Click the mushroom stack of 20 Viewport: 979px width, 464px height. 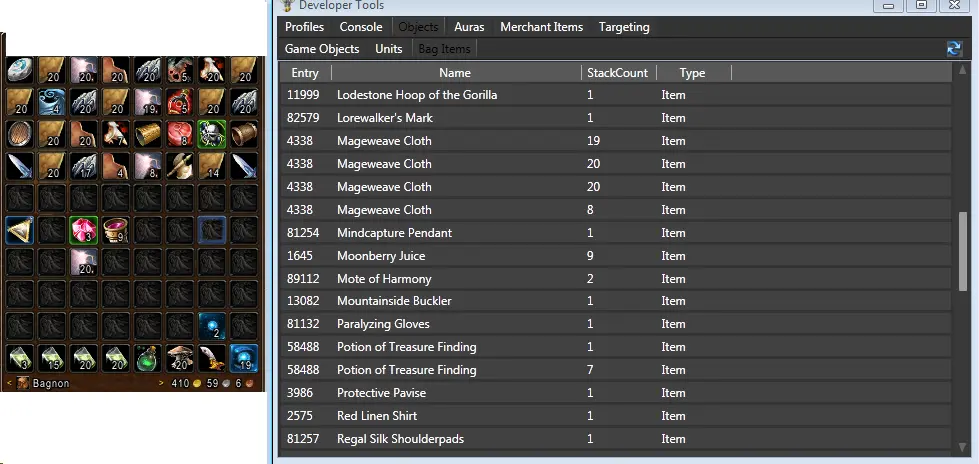point(179,358)
